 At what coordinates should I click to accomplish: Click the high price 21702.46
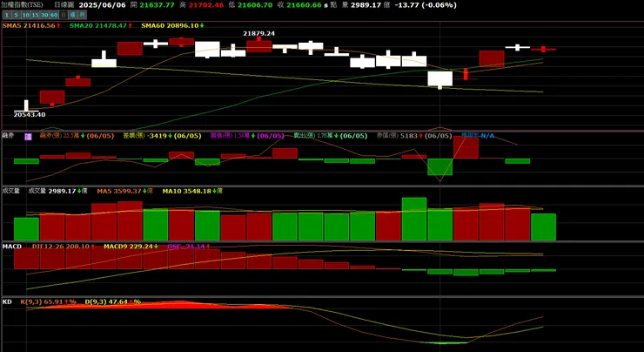[206, 5]
